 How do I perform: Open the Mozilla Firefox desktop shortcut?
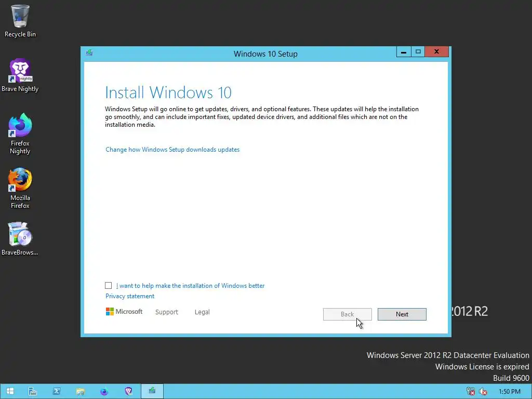click(20, 188)
